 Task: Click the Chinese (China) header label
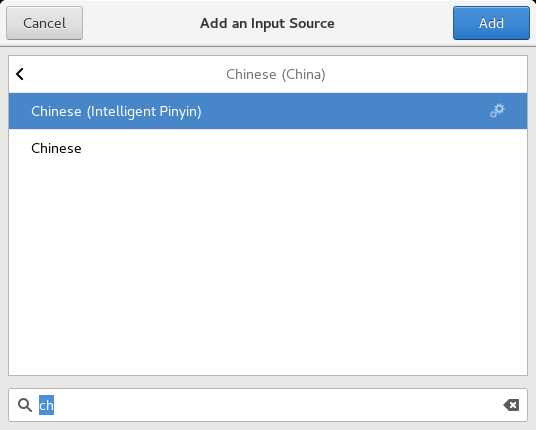[x=276, y=74]
